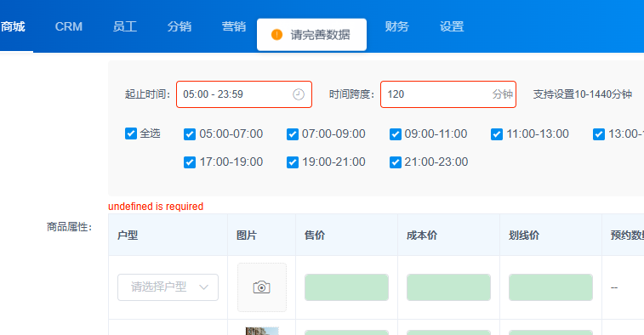Click the 起止时间 label
This screenshot has height=335, width=644.
(x=148, y=94)
